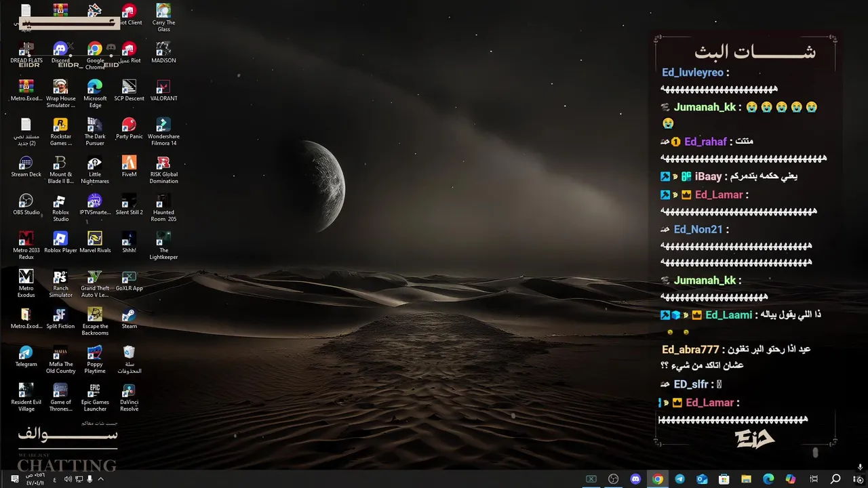868x488 pixels.
Task: Select the Roblox Studio icon
Action: (x=60, y=208)
